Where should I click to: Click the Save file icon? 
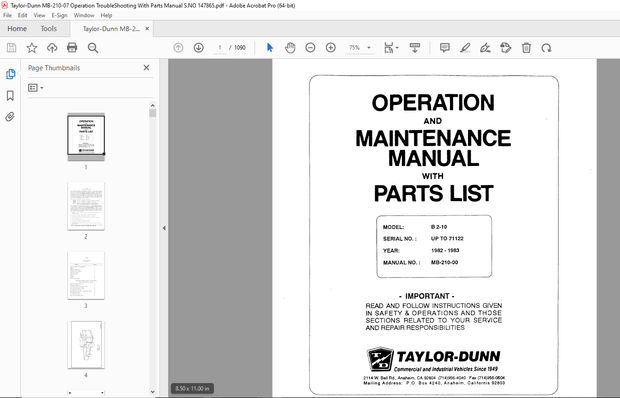click(11, 48)
